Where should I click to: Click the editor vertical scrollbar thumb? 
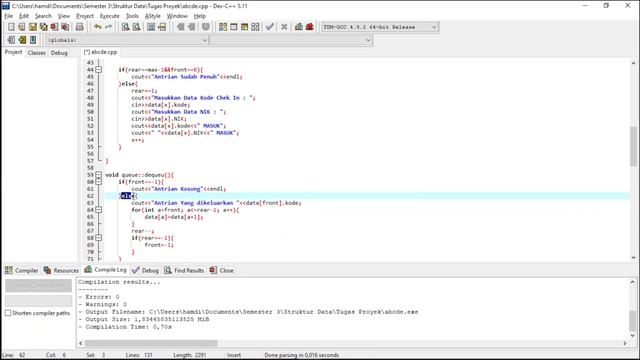(x=633, y=147)
